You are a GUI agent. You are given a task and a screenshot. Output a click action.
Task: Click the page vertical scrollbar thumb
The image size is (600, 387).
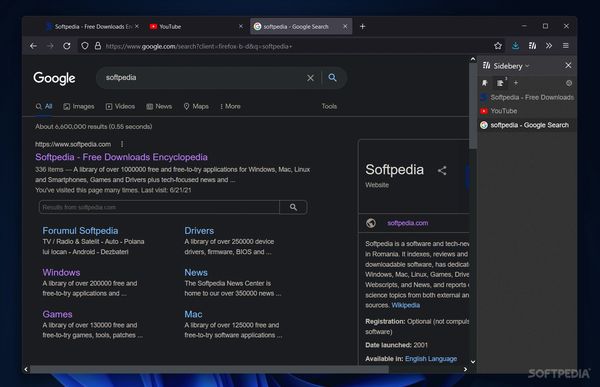pos(473,105)
